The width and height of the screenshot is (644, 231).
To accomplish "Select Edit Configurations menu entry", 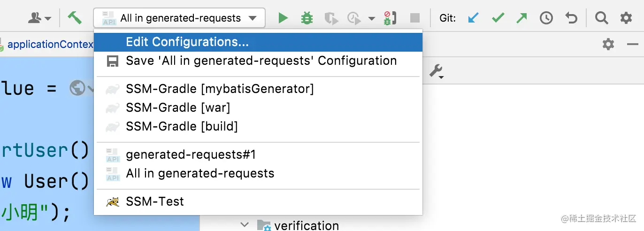I will 187,42.
